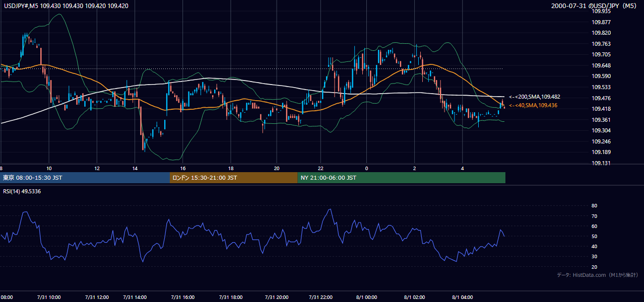Click price axis value 109.935
The width and height of the screenshot is (644, 302).
click(x=601, y=11)
